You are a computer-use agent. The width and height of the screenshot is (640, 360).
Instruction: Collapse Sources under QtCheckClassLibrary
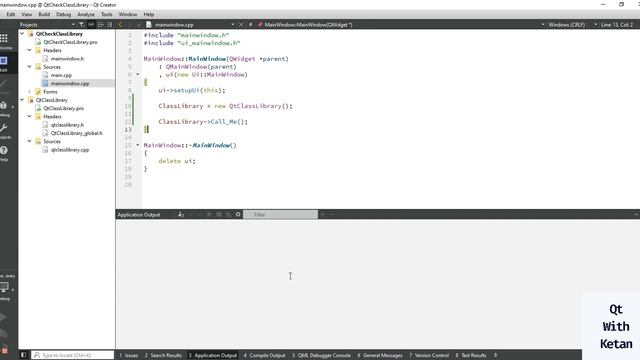point(29,67)
